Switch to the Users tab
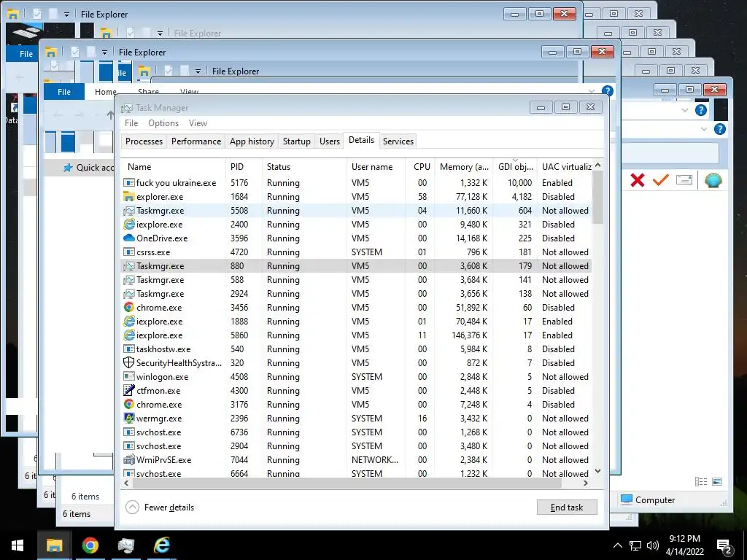Screen dimensions: 747x560 [x=329, y=141]
